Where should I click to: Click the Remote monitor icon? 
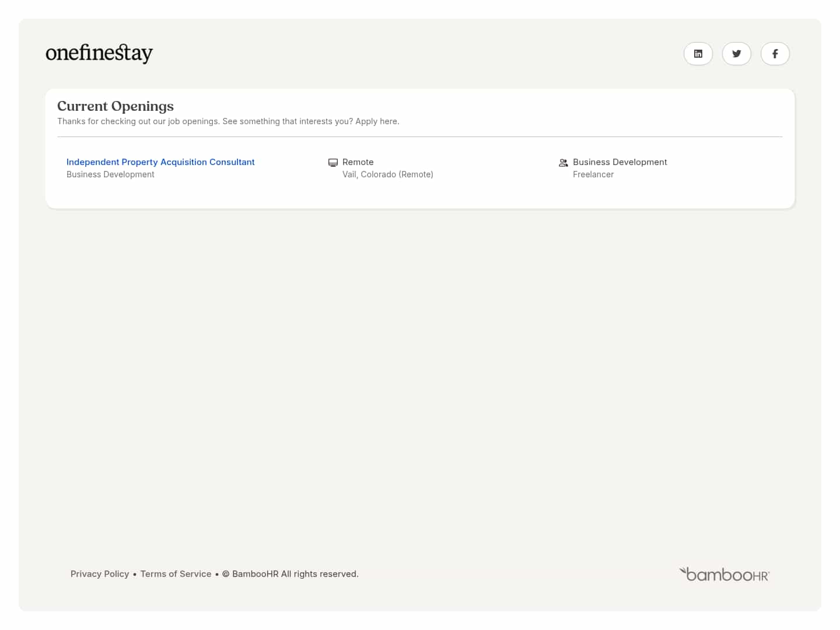click(x=333, y=163)
